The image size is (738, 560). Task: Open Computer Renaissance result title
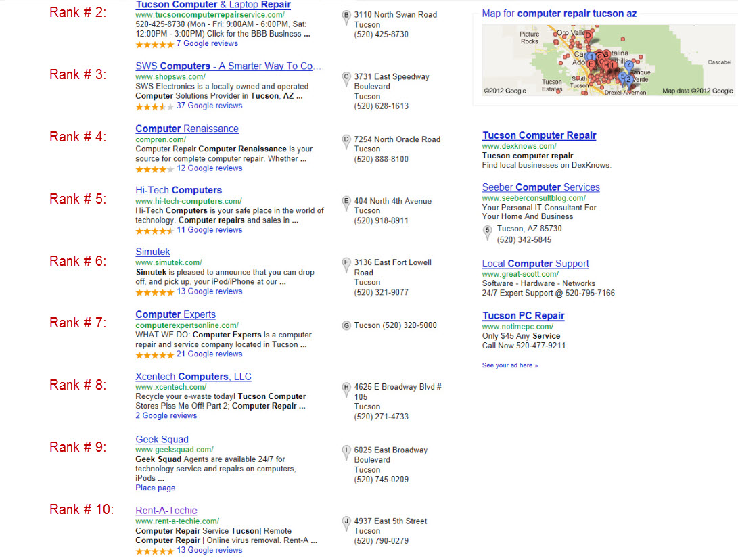coord(187,129)
